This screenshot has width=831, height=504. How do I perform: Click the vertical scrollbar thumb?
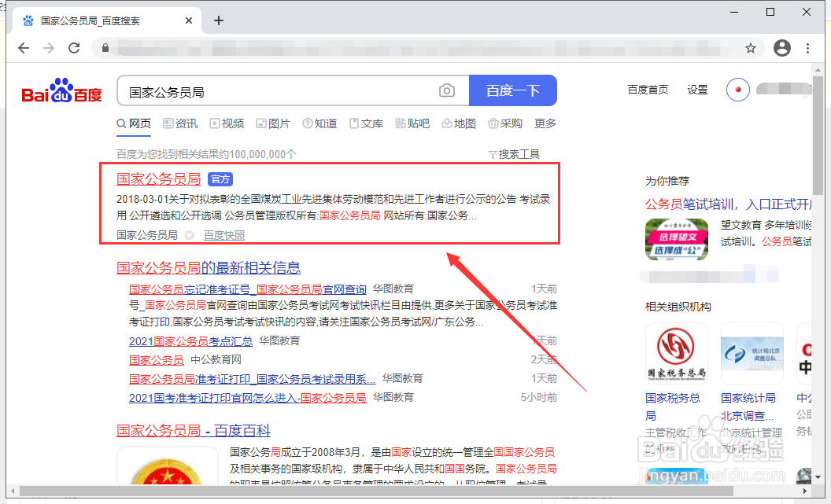tap(818, 135)
